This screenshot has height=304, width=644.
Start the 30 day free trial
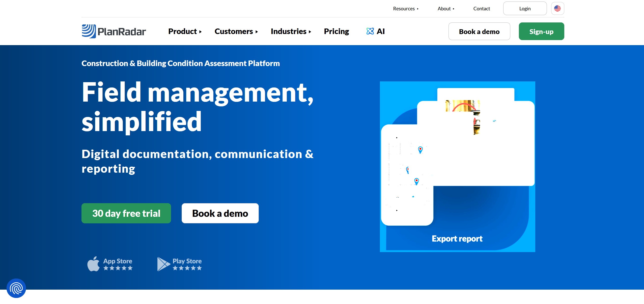[x=126, y=213]
